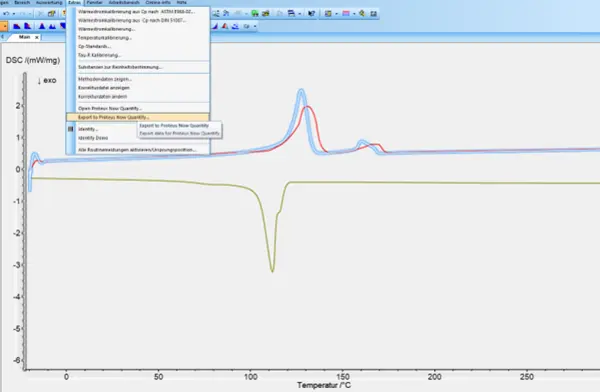
Task: Open dropdown arrow beside pink-blue layout icon
Action: [354, 14]
